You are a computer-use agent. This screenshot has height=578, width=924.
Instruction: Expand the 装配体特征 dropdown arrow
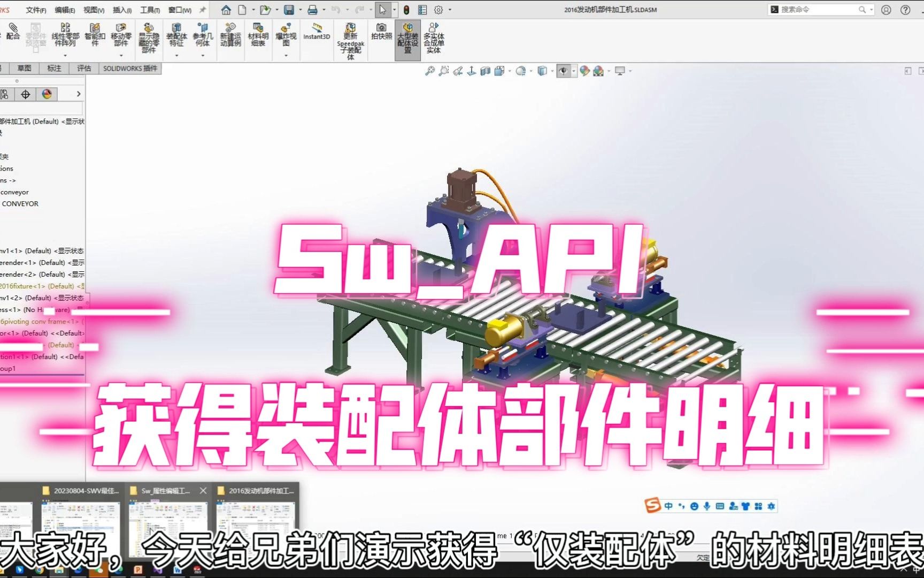click(x=176, y=56)
